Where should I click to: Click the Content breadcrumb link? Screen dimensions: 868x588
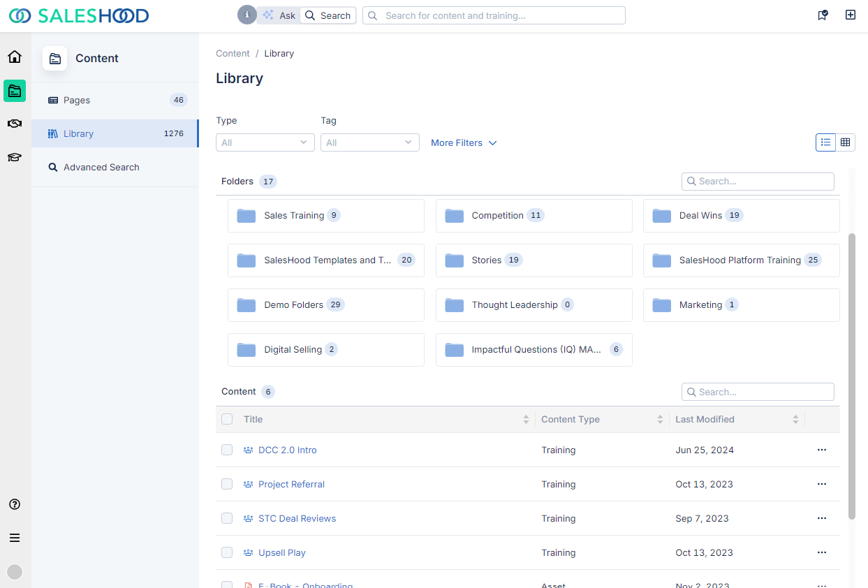click(233, 53)
